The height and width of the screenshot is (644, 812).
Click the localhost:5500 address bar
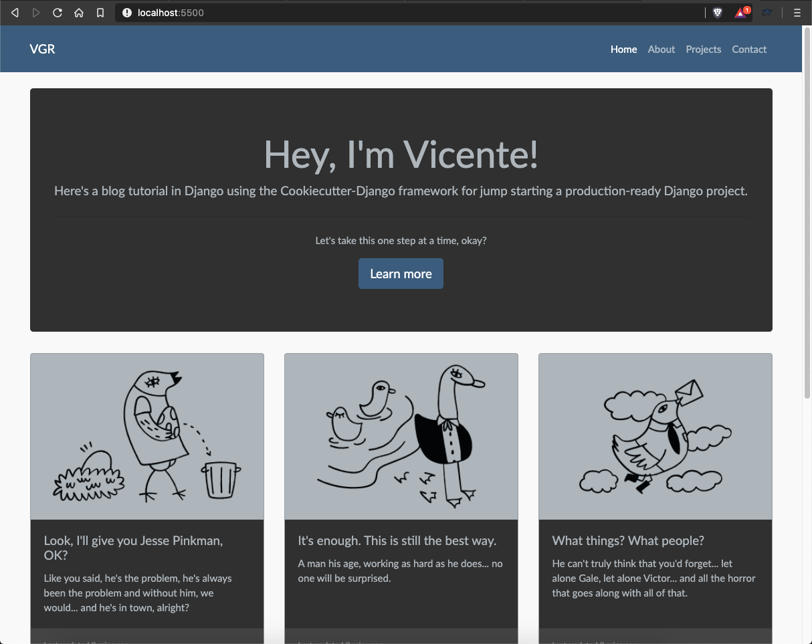point(401,13)
